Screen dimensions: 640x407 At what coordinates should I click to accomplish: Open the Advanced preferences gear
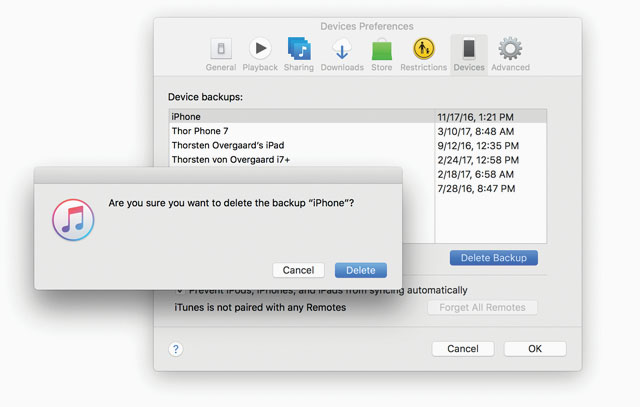tap(510, 55)
